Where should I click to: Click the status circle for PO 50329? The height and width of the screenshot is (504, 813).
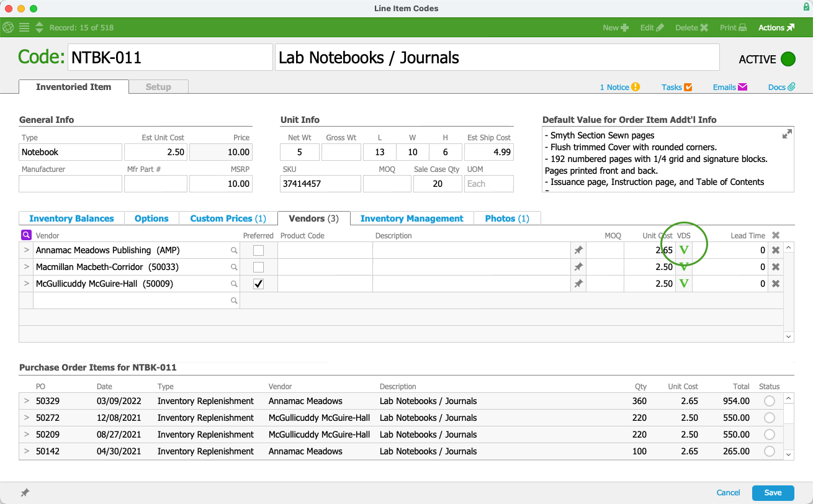[x=770, y=401]
